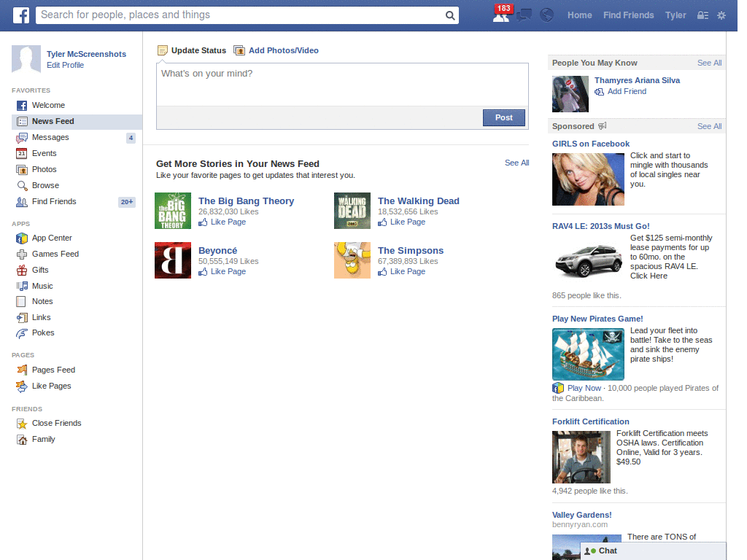Click the What's on your mind field
Screen dimensions: 747x560
341,85
